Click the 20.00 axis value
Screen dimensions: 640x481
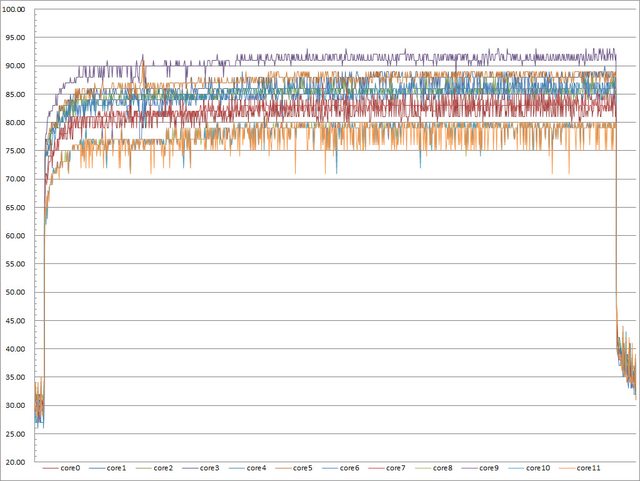coord(17,463)
